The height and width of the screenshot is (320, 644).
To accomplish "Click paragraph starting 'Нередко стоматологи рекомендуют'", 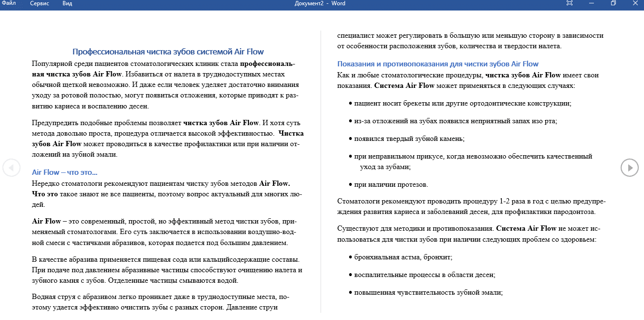I will (166, 194).
